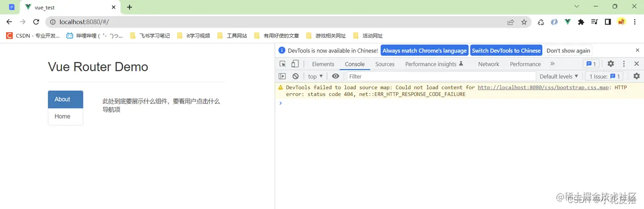
Task: Switch to the Sources tab
Action: click(x=385, y=64)
